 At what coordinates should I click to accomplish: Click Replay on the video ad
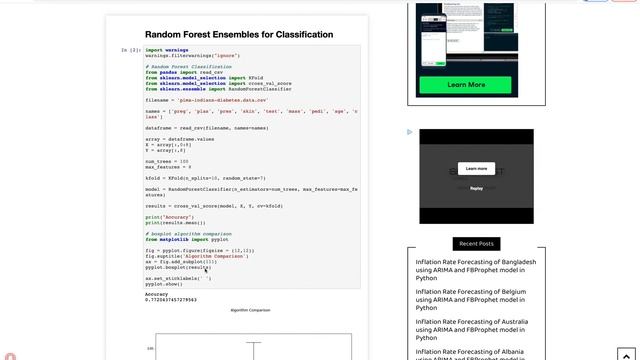tap(476, 189)
